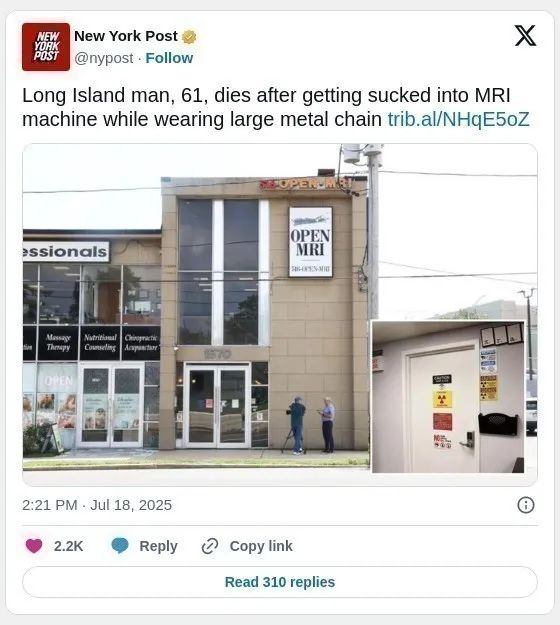
Task: Click the 2.2K likes count
Action: pos(69,546)
